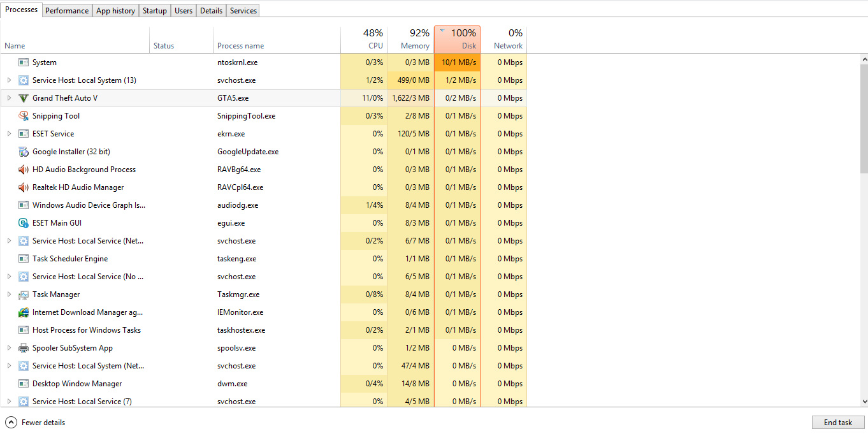Click the Task Scheduler Engine icon
Viewport: 868px width, 436px height.
click(24, 259)
